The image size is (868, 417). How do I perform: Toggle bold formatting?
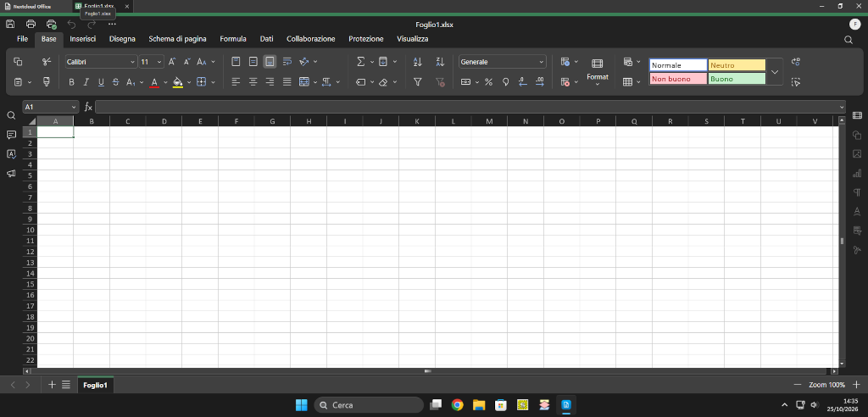point(71,82)
